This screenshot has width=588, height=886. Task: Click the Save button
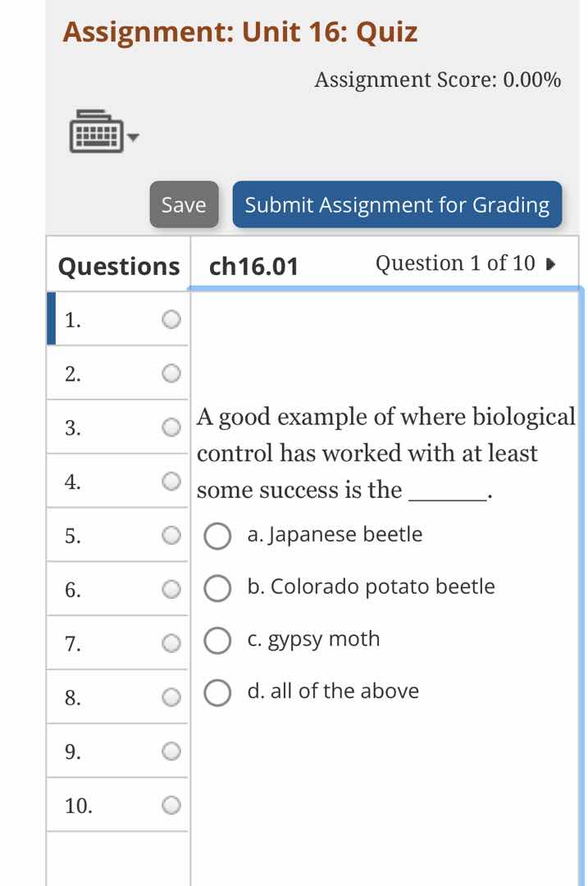(184, 204)
